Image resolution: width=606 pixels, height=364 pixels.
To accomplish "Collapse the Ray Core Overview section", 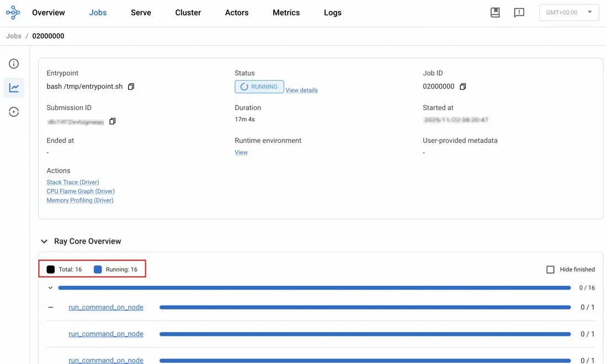I will click(x=44, y=242).
